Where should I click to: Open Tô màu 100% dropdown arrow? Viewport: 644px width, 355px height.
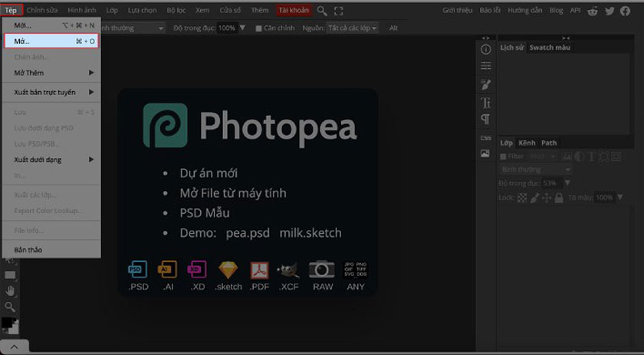620,197
